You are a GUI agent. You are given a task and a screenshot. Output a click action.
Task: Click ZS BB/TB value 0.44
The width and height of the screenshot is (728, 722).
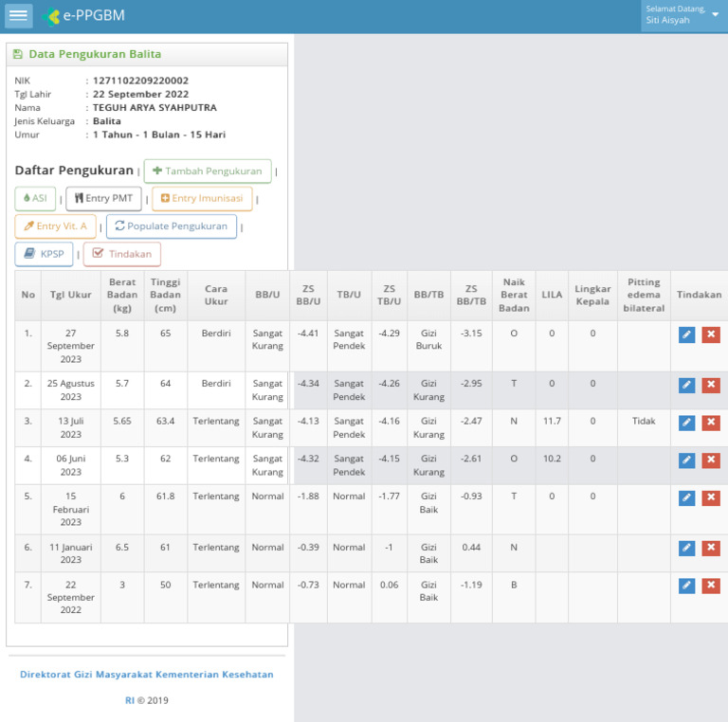[x=471, y=547]
